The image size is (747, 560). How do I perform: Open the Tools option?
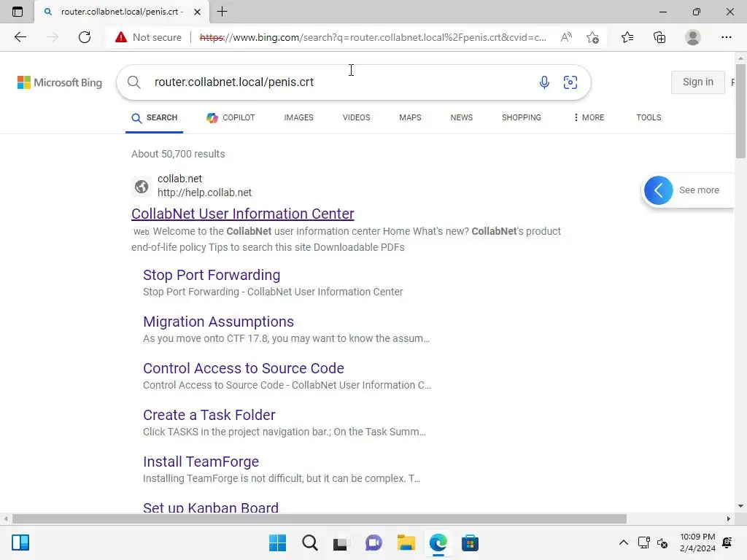649,117
